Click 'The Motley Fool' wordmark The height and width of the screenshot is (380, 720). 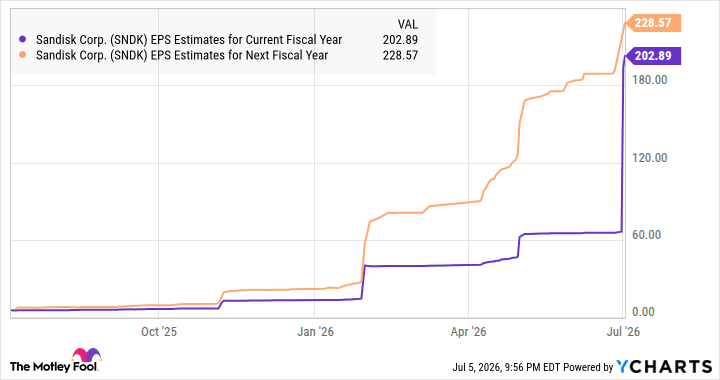(53, 366)
